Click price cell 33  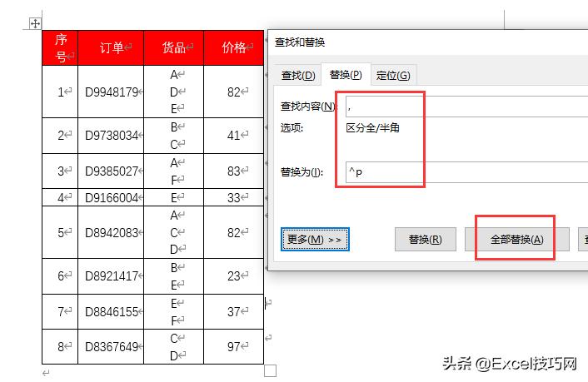(x=234, y=197)
